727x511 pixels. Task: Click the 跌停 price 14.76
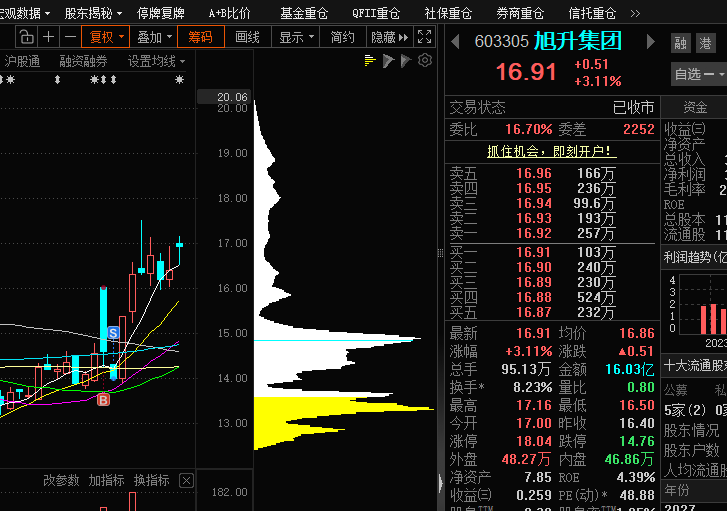(637, 441)
